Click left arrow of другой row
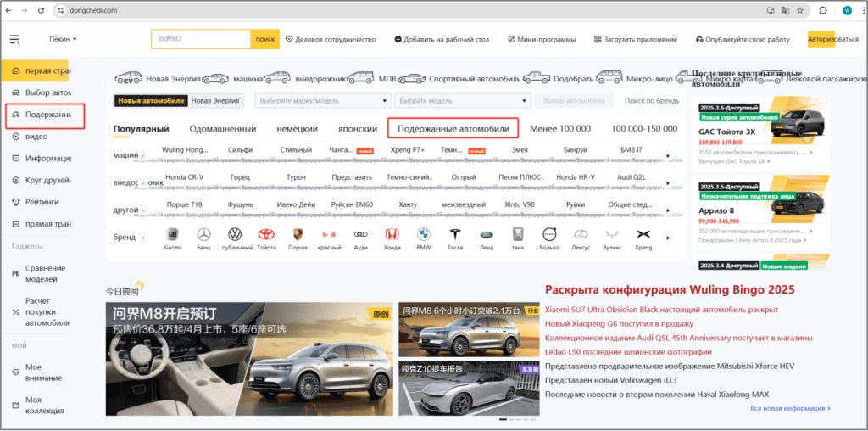 pyautogui.click(x=144, y=210)
